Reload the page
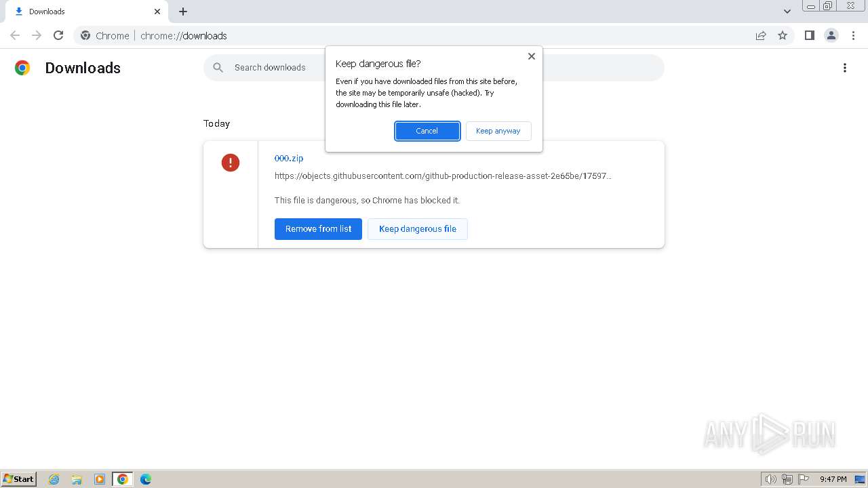Viewport: 868px width, 488px height. (58, 35)
